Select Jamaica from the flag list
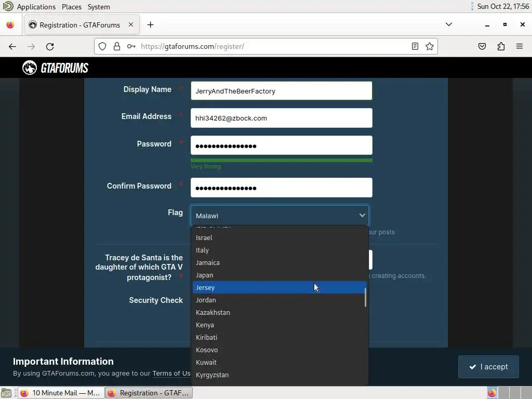The image size is (532, 399). tap(280, 262)
